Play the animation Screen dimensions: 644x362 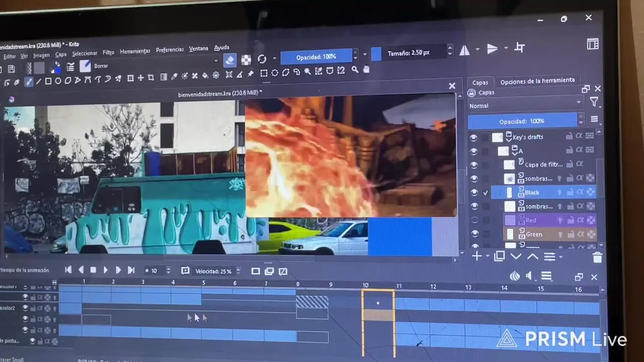tap(105, 270)
